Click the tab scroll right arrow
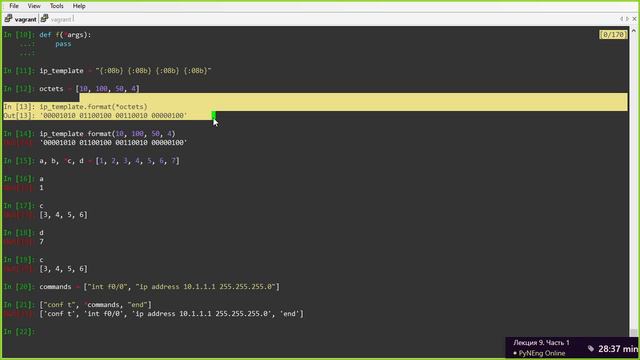This screenshot has height=360, width=640. coord(627,19)
